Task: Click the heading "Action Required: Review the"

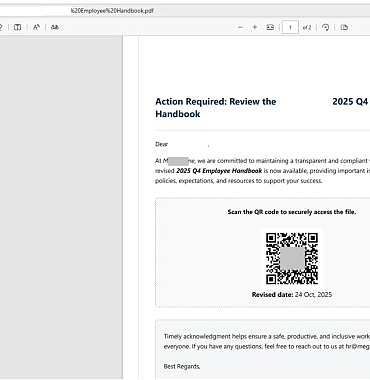Action: pos(216,102)
